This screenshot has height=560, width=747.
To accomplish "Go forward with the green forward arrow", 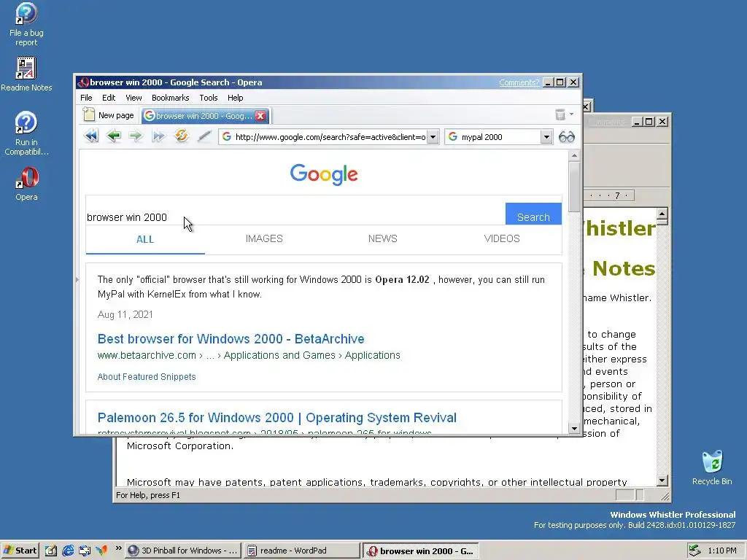I will (136, 136).
